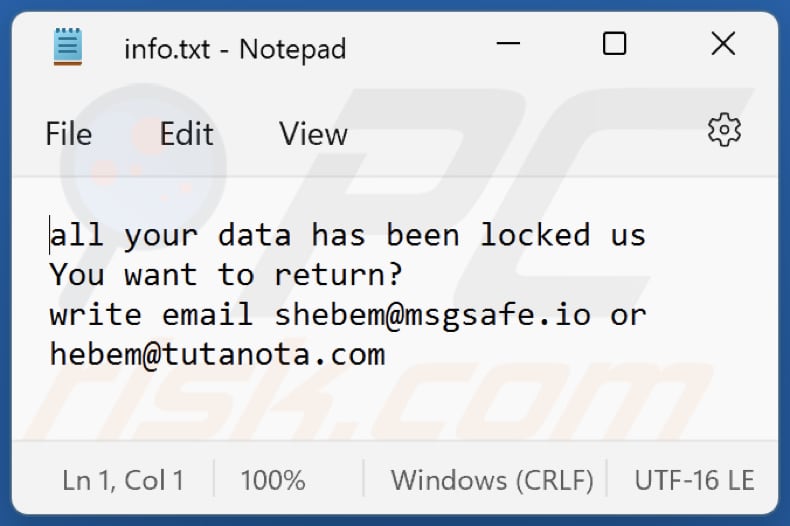Open Notepad settings via gear icon
This screenshot has width=790, height=526.
723,130
